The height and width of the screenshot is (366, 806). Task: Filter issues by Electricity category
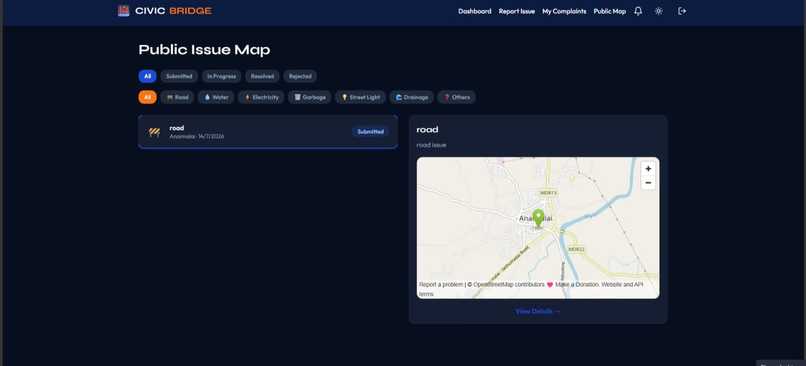click(x=261, y=97)
